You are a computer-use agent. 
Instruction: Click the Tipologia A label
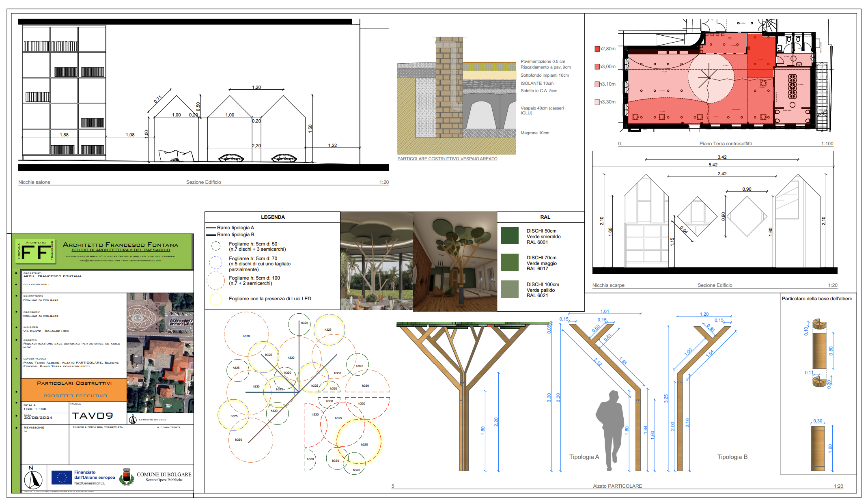584,457
